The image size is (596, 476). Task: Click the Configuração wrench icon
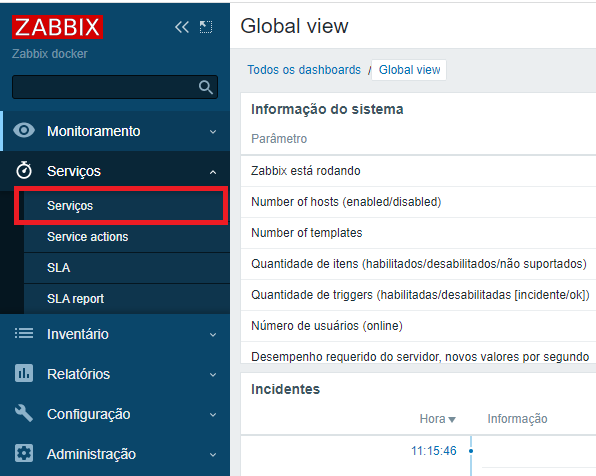point(24,413)
